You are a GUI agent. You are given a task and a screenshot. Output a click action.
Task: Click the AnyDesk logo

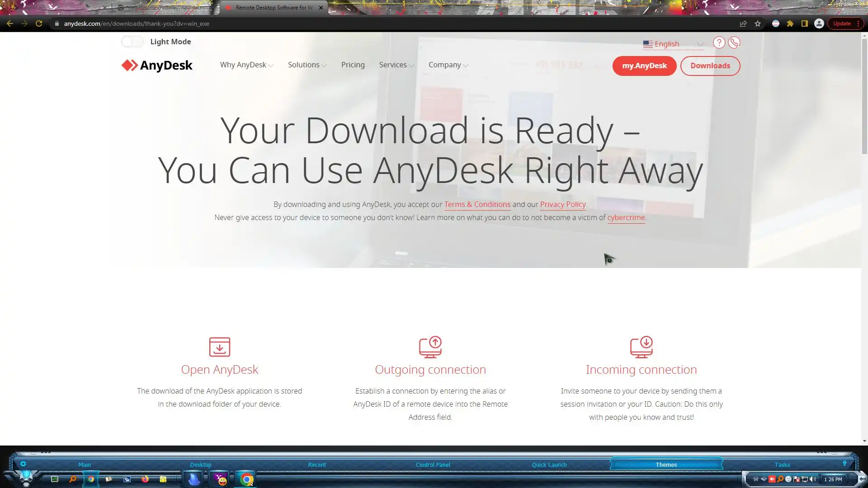pyautogui.click(x=157, y=66)
